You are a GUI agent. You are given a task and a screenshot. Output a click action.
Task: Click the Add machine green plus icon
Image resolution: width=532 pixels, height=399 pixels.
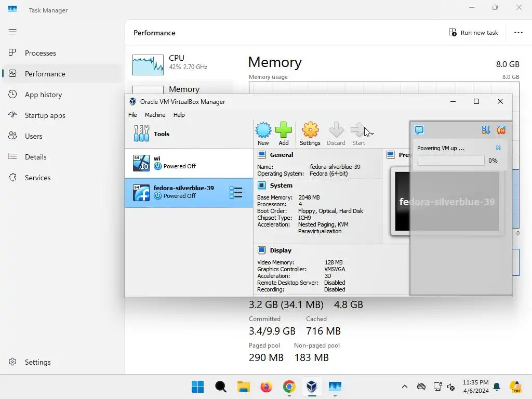point(283,134)
